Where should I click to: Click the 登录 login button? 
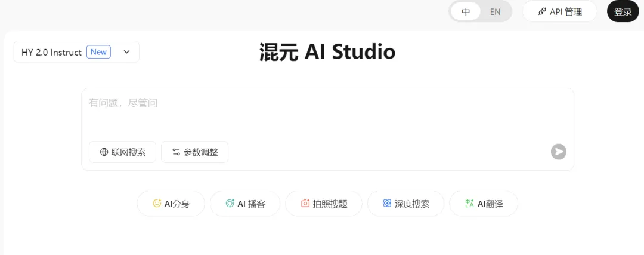pos(623,11)
